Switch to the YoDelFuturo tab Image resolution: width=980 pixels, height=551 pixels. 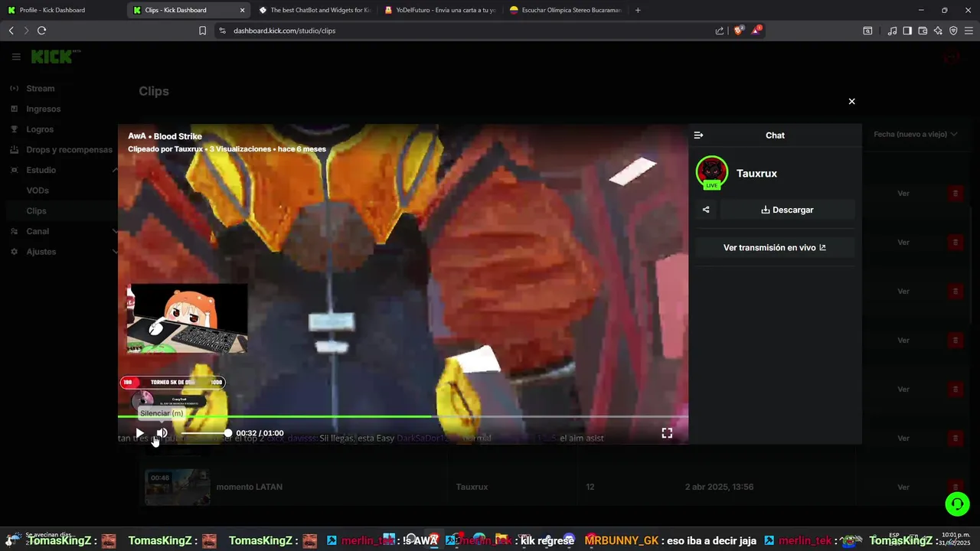[439, 10]
